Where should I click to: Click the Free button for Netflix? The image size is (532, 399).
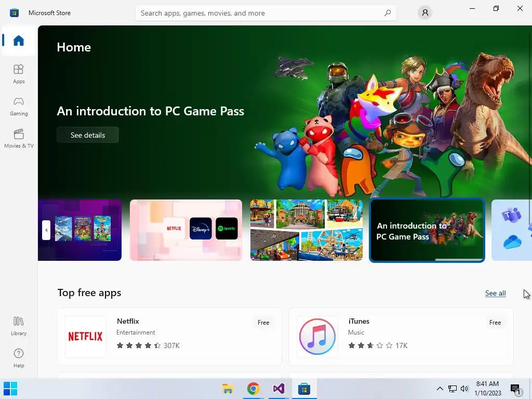[x=263, y=323]
